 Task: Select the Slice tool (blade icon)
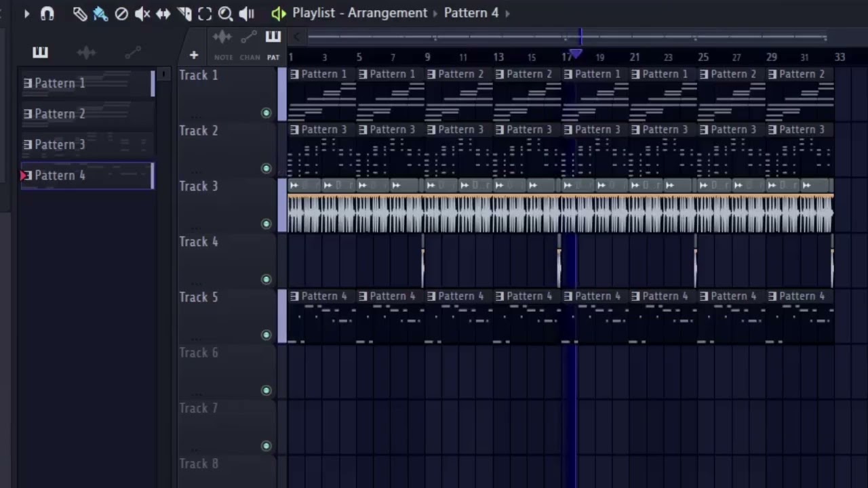(184, 13)
